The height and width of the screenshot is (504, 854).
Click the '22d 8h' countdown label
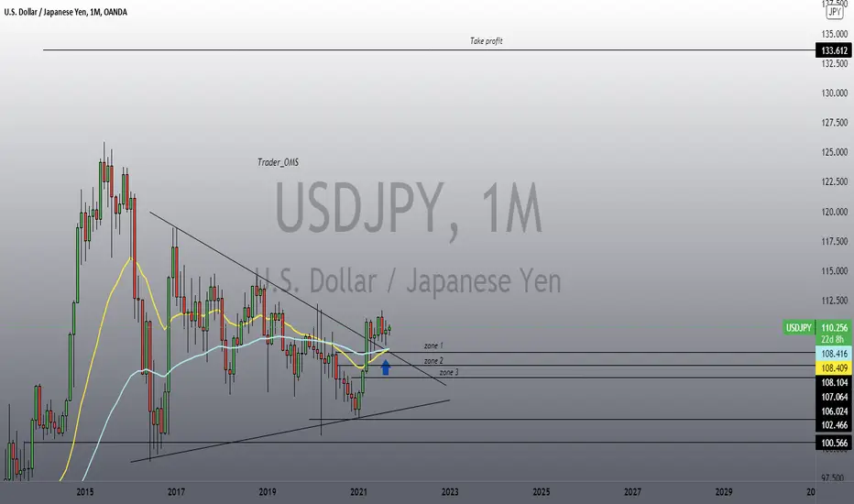[835, 339]
